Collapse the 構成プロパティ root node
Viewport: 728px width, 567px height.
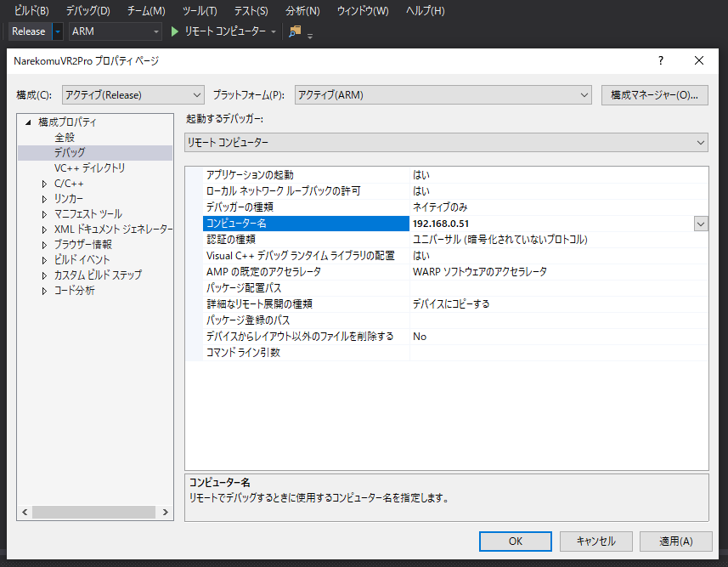point(28,122)
